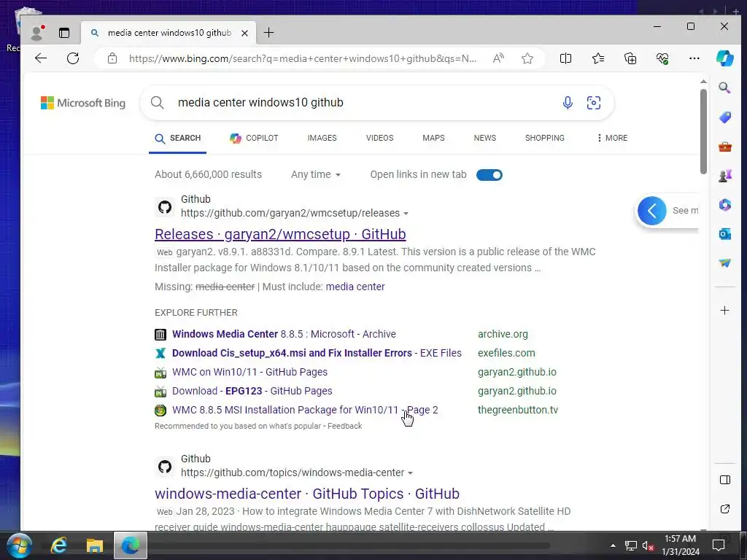Switch to VIDEOS tab

tap(379, 138)
